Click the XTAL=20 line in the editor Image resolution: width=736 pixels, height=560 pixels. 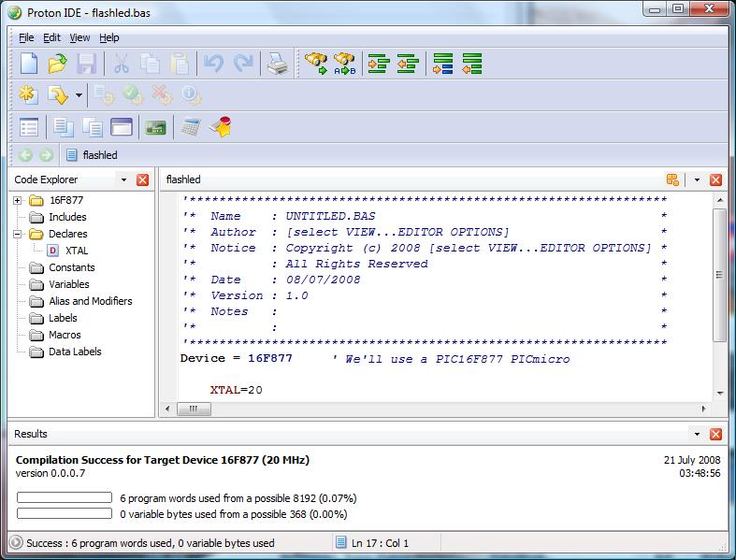(236, 390)
